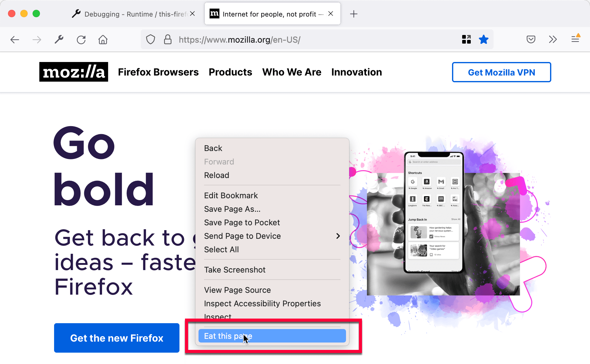Open 'Products' navigation dropdown

pos(230,72)
